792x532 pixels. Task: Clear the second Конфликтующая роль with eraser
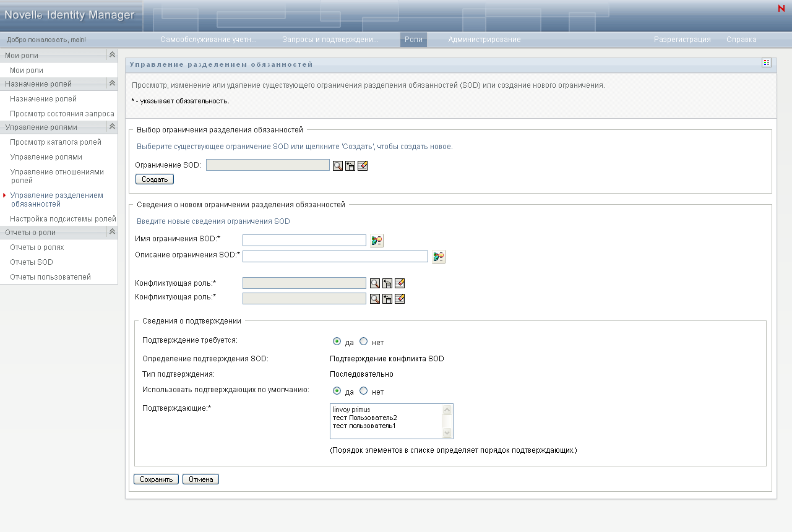(x=400, y=299)
